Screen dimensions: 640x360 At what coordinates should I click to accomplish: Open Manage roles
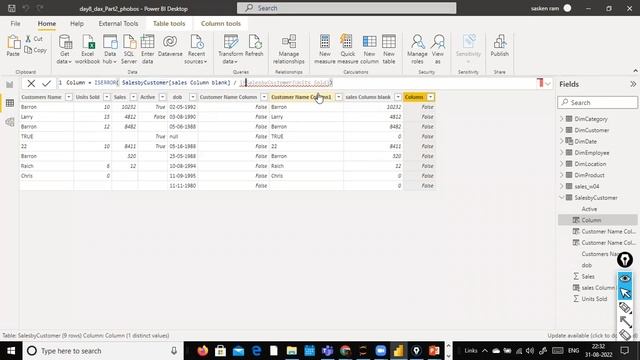(x=417, y=49)
